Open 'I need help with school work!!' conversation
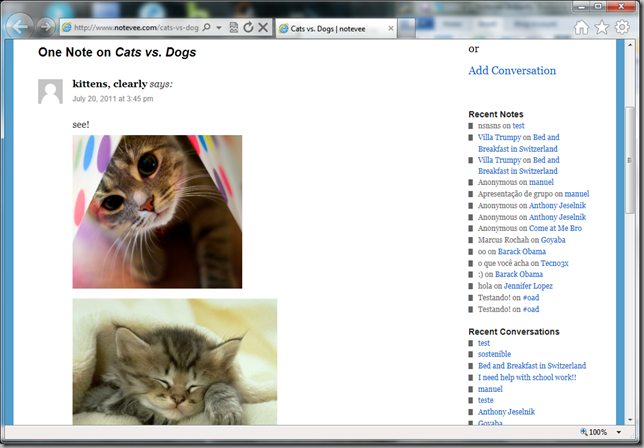644x448 pixels. [526, 377]
